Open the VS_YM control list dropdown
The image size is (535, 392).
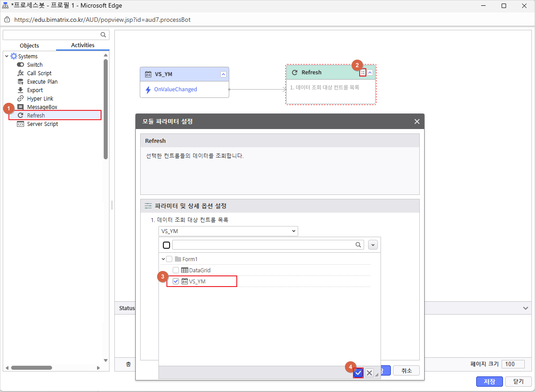(228, 231)
